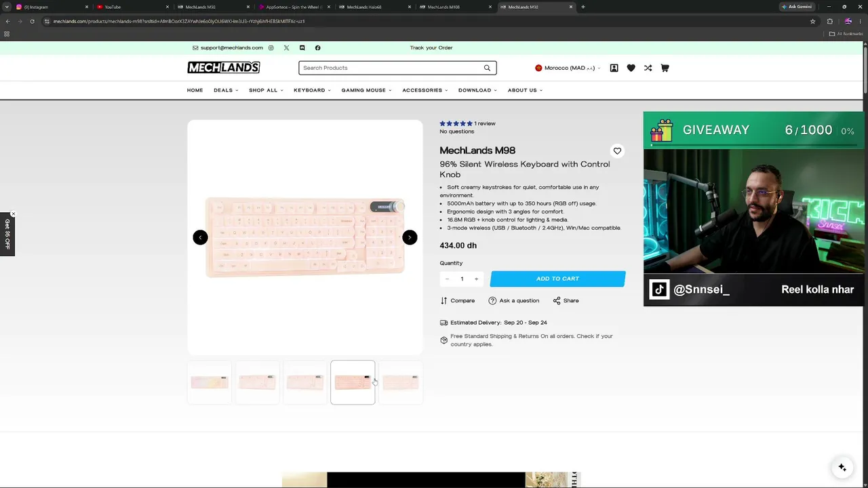Click the Add to Cart button
The image size is (868, 488).
pyautogui.click(x=557, y=279)
